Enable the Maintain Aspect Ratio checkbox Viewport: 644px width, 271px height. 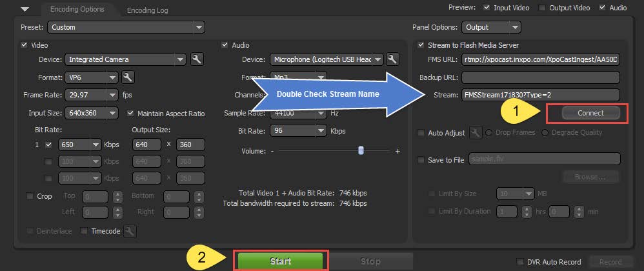(x=131, y=114)
